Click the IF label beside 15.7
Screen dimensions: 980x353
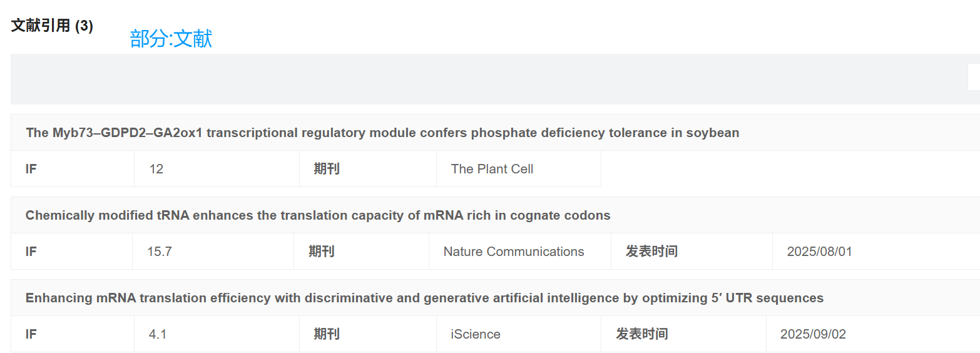31,252
